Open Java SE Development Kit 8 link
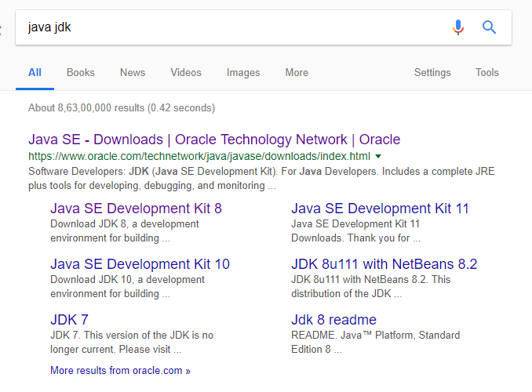Screen dimensions: 532x392 click(x=136, y=209)
